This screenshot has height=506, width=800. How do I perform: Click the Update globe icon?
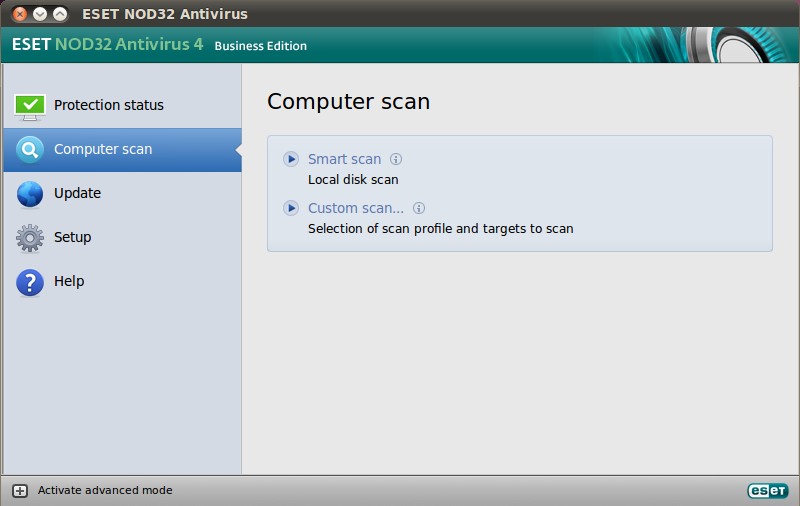pos(30,194)
